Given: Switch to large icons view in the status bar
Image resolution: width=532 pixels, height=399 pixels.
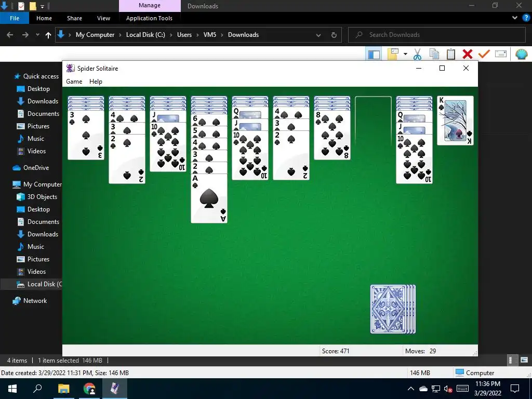Looking at the screenshot, I should click(524, 360).
